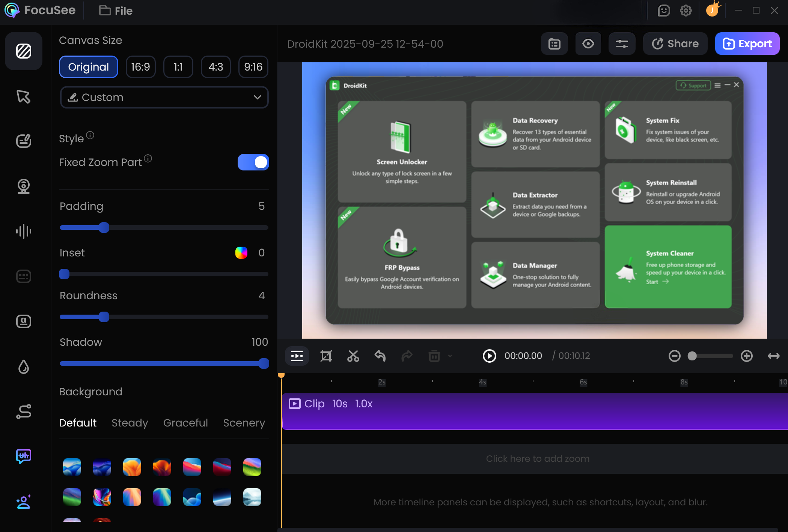The height and width of the screenshot is (532, 788).
Task: Open the Inset color picker swatch
Action: click(241, 253)
